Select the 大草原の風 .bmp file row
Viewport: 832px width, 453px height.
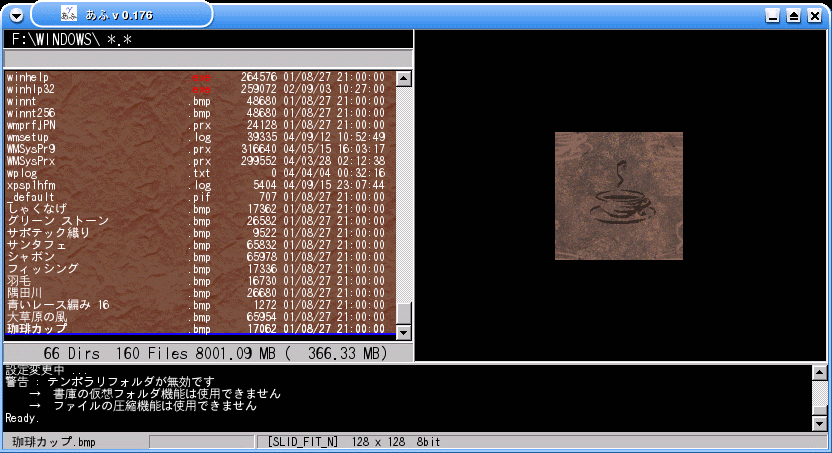[200, 318]
